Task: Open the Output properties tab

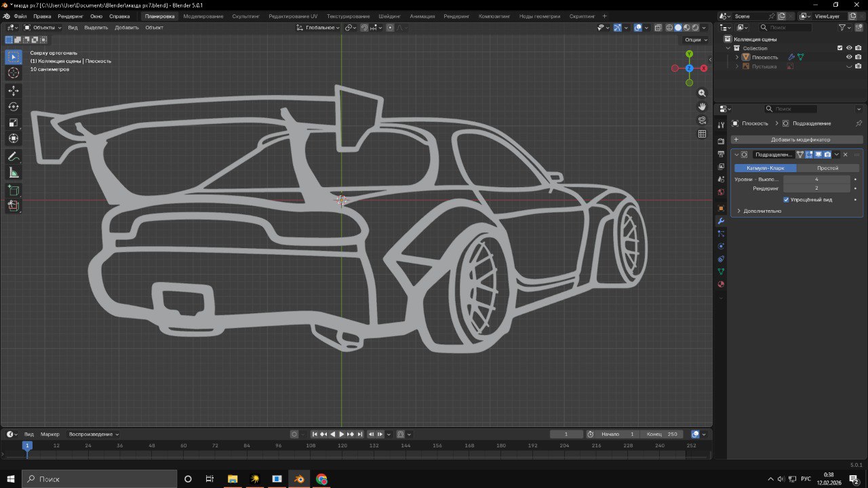Action: pos(722,154)
